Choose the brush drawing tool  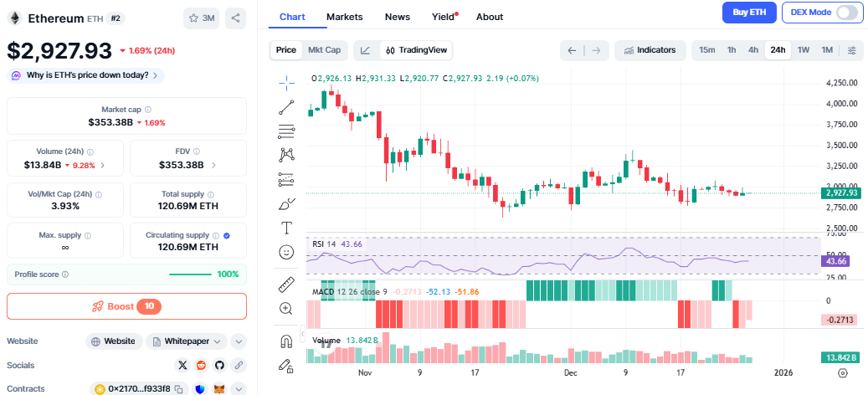click(286, 203)
